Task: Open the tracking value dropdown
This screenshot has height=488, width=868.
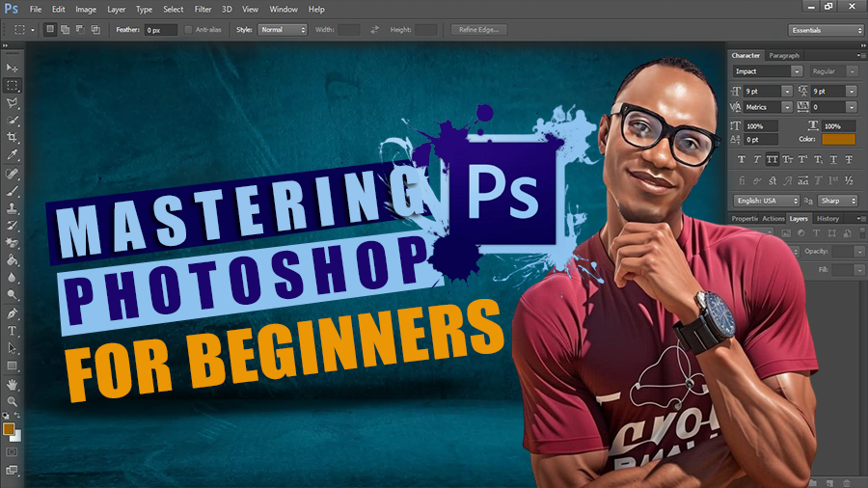Action: coord(852,107)
